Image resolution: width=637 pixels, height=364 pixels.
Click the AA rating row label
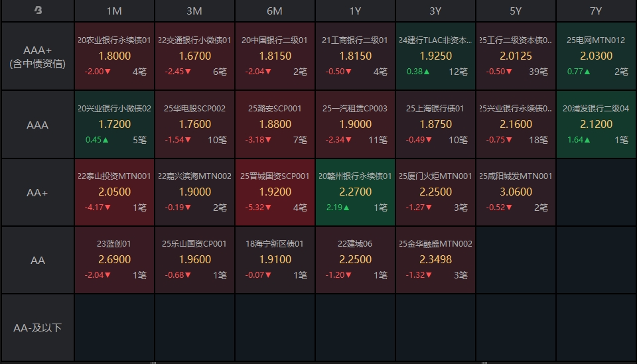[37, 260]
